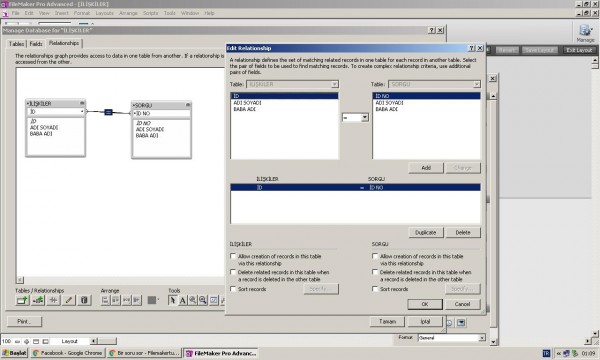Click zoom in icon in status area

tap(26, 341)
